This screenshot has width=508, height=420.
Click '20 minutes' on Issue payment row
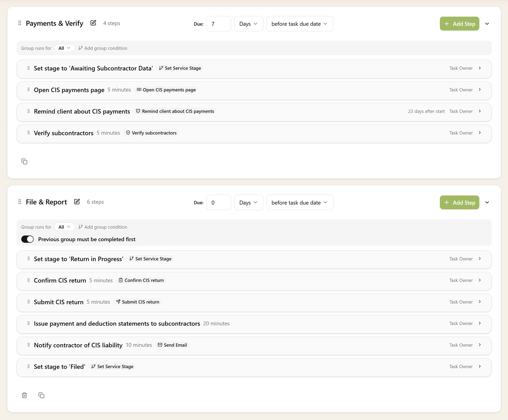[x=216, y=323]
